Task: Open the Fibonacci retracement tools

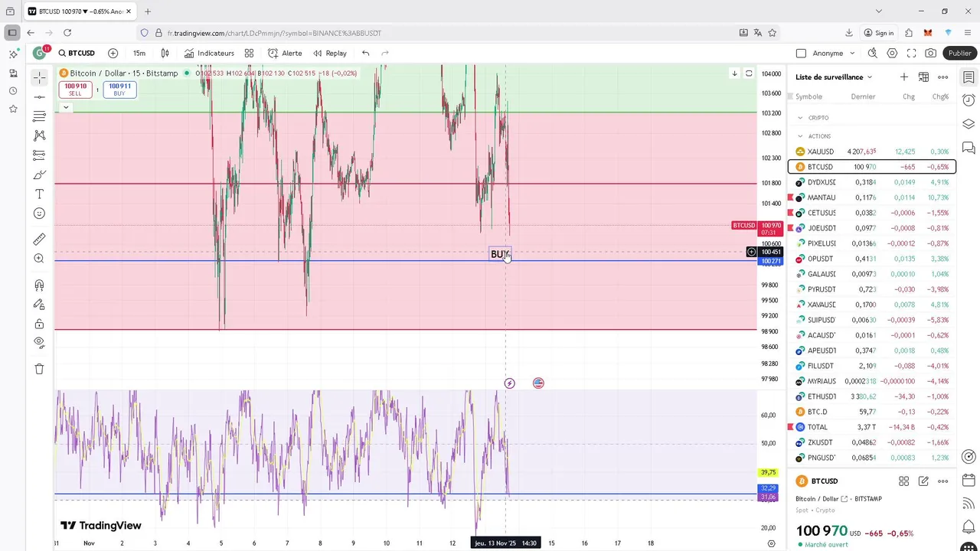Action: click(39, 116)
